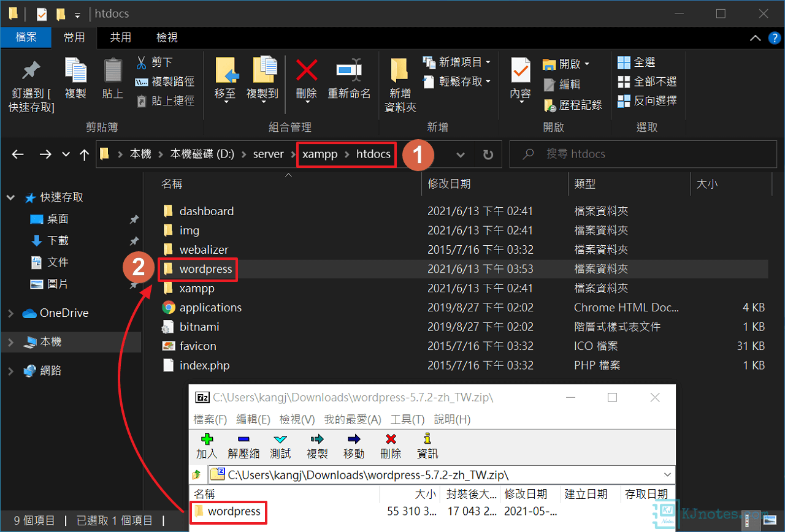Expand the Network (網路) tree node
Screen dimensions: 785x532
coord(10,371)
